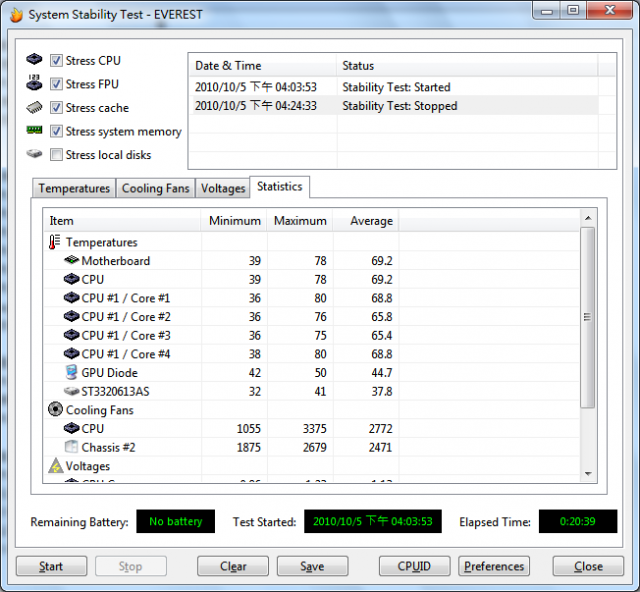The image size is (640, 592).
Task: Click the CPU #1 / Core #4 icon
Action: point(71,354)
